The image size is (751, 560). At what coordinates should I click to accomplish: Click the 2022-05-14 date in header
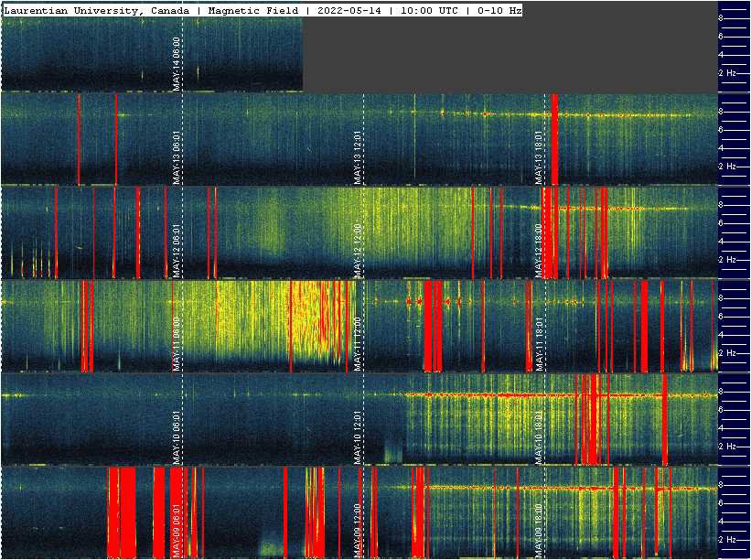tap(349, 10)
